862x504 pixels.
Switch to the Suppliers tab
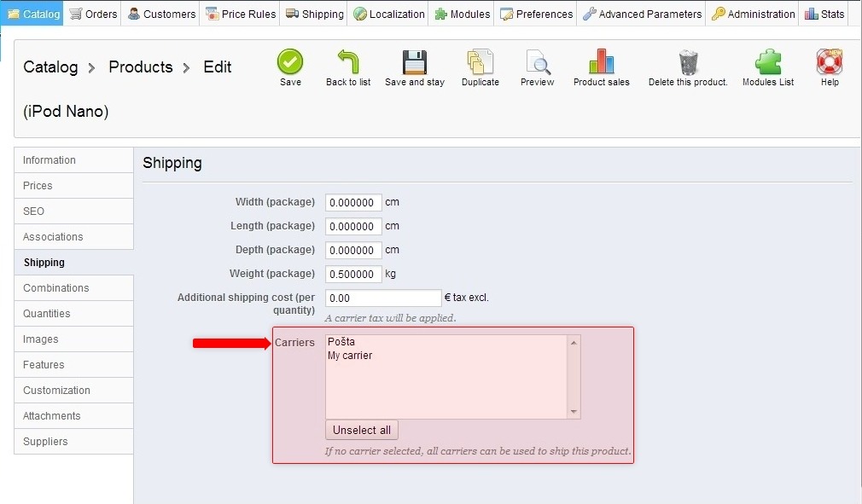(73, 442)
